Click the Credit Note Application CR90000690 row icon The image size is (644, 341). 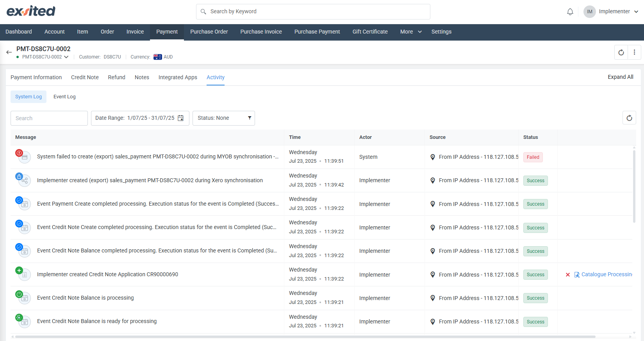tap(23, 274)
